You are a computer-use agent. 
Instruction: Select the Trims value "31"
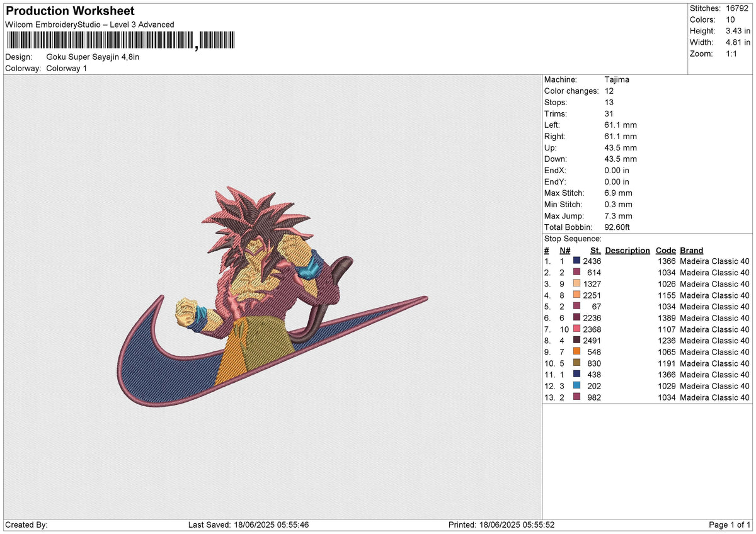pos(609,113)
